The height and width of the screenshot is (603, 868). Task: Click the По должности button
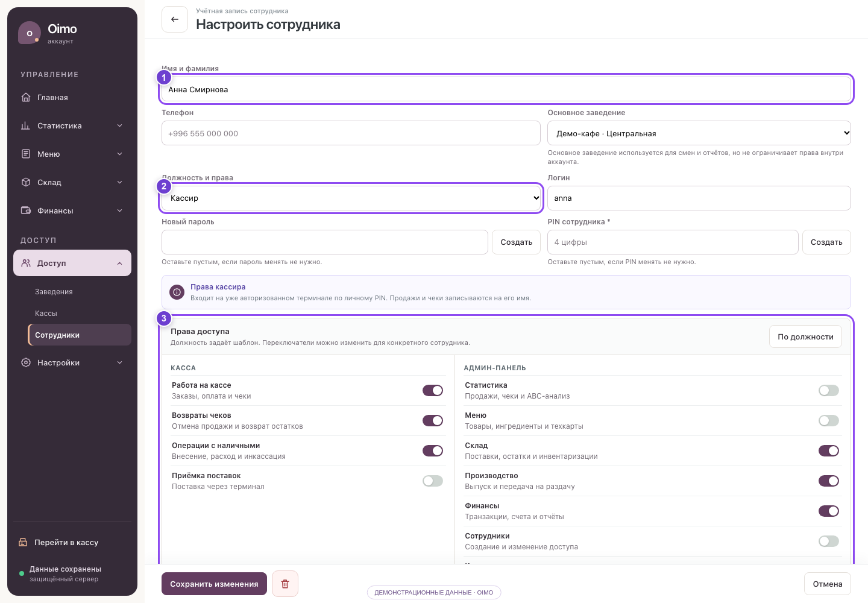click(805, 336)
